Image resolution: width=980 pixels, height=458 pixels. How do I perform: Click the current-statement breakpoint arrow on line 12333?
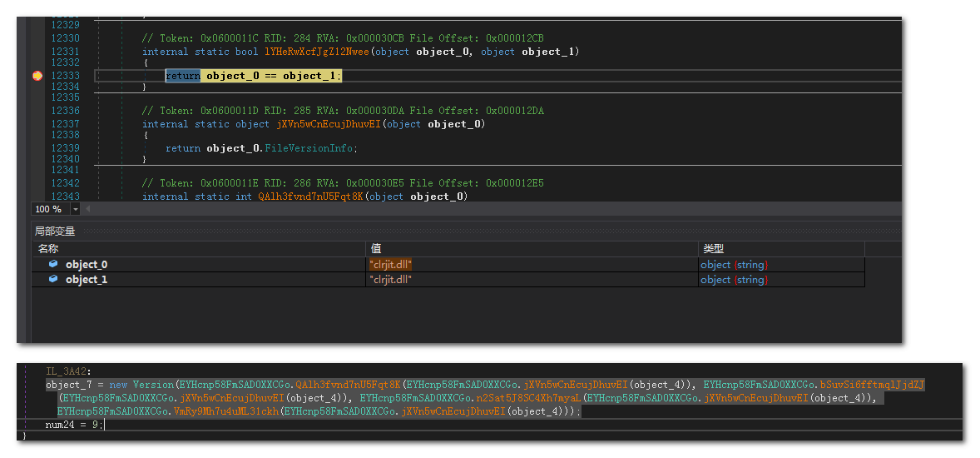tap(37, 76)
